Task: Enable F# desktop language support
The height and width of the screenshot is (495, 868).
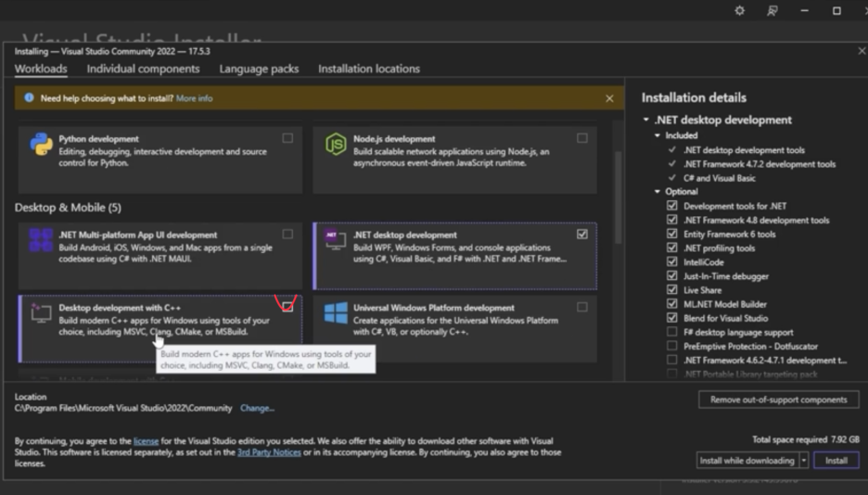Action: tap(672, 332)
